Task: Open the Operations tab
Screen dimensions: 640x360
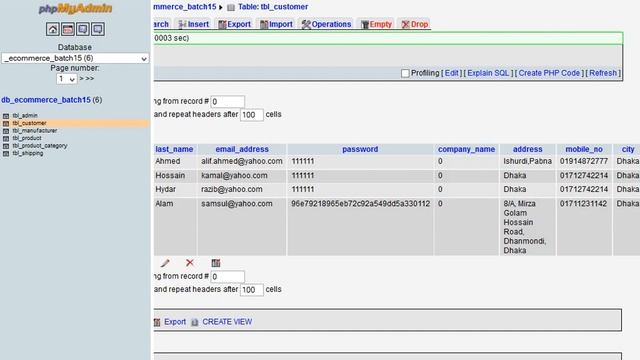Action: pyautogui.click(x=326, y=24)
